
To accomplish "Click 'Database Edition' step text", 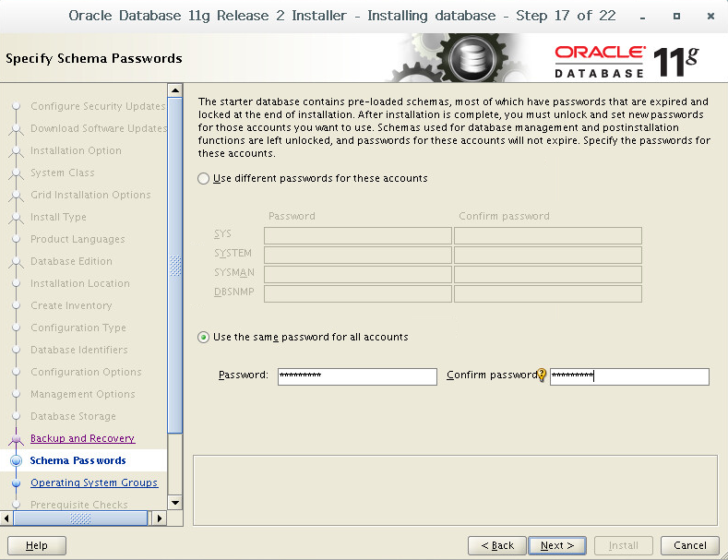I will coord(71,261).
